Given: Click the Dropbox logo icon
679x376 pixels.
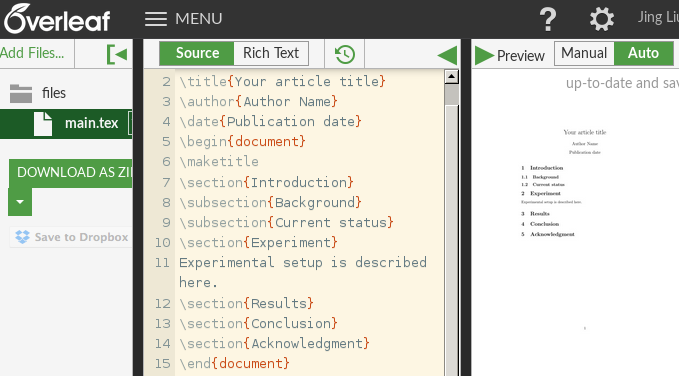Looking at the screenshot, I should (23, 237).
